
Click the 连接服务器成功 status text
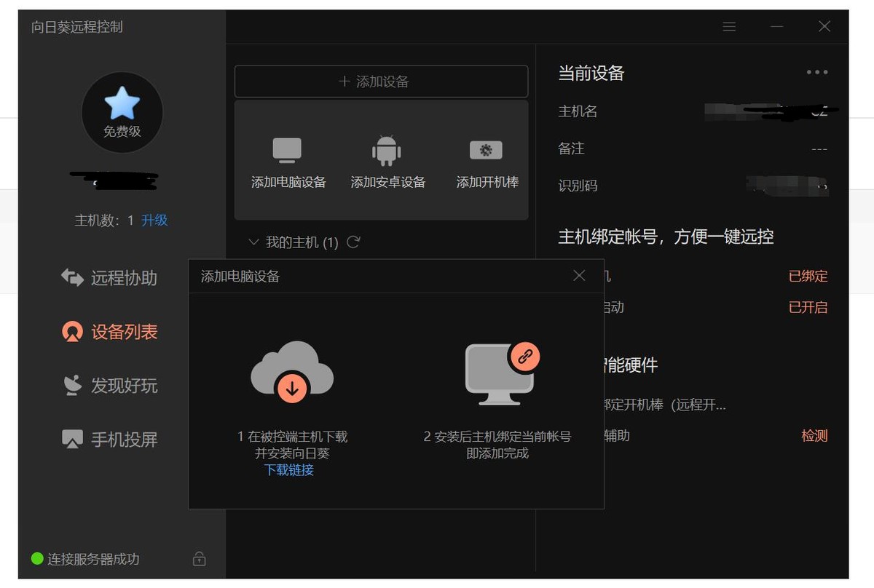tap(93, 559)
